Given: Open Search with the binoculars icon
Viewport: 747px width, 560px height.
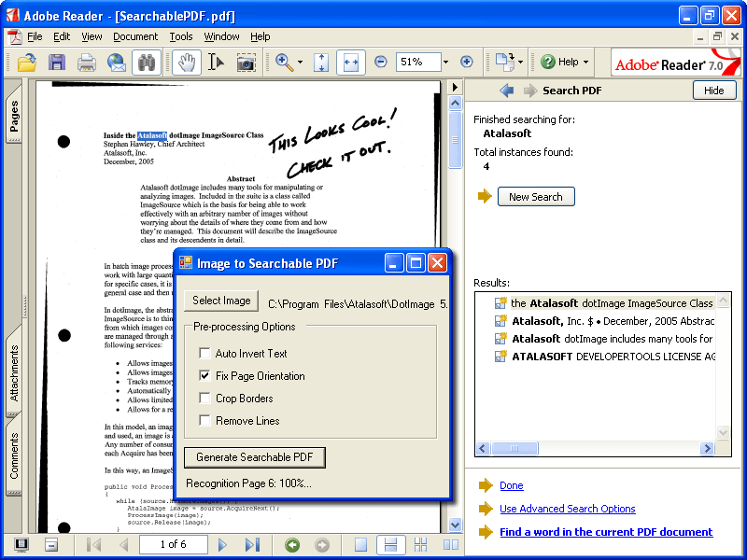Looking at the screenshot, I should [147, 63].
